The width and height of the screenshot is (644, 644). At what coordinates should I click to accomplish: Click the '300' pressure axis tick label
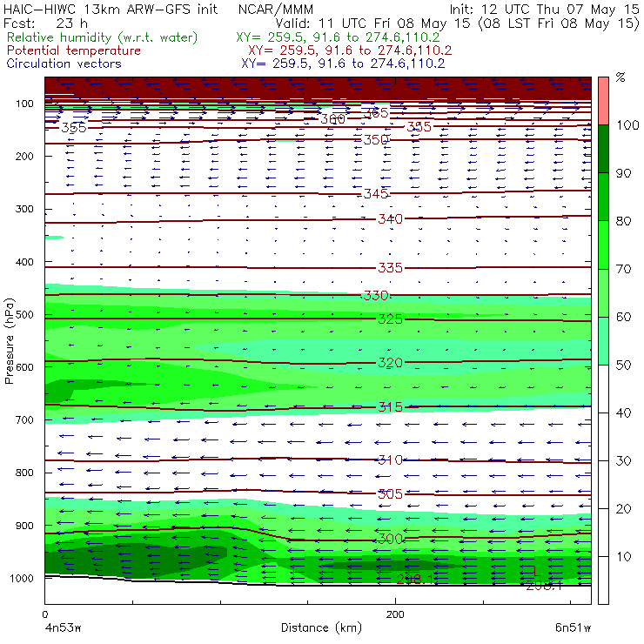(24, 209)
